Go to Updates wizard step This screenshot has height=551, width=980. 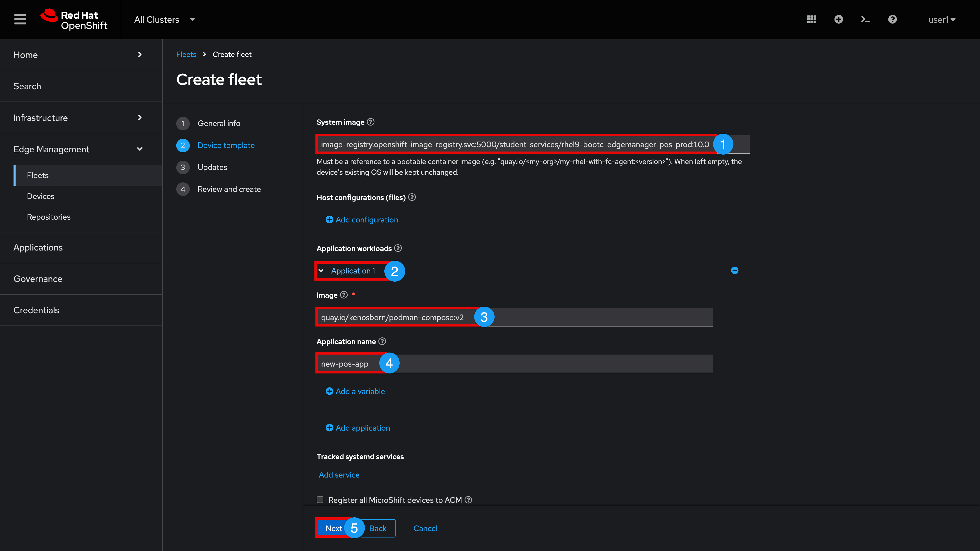coord(202,167)
